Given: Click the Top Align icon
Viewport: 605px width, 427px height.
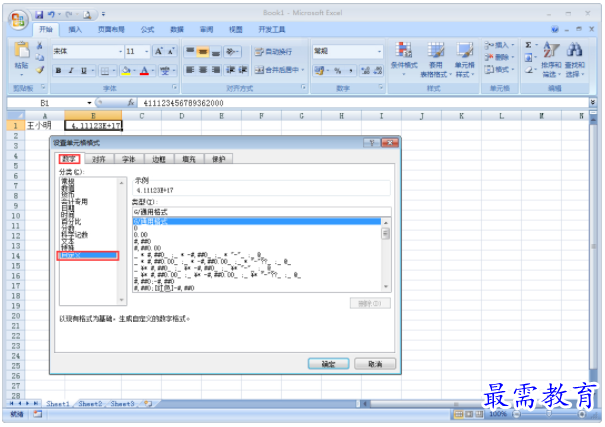Looking at the screenshot, I should coord(190,51).
